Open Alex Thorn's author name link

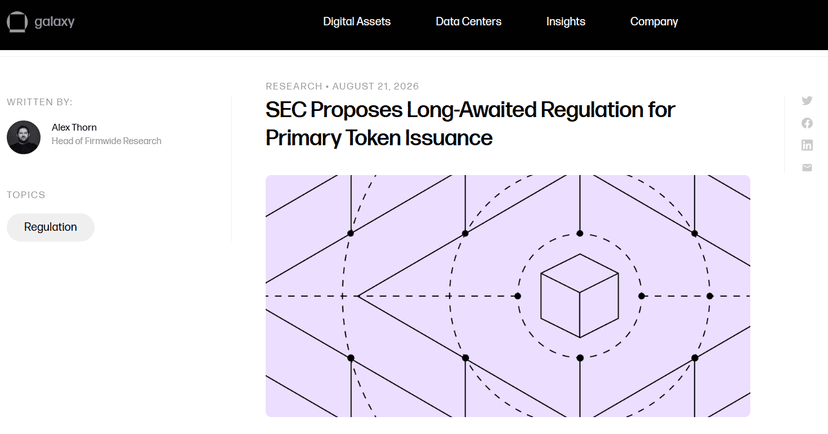coord(74,127)
